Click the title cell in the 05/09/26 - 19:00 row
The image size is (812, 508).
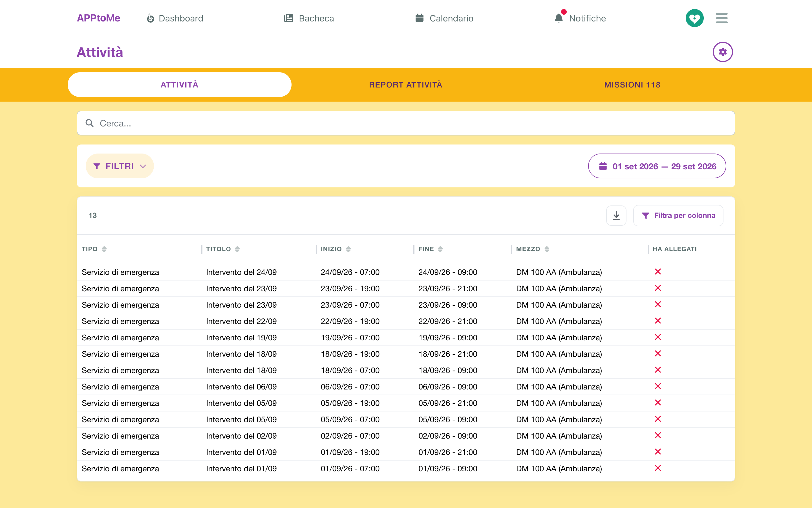point(241,403)
